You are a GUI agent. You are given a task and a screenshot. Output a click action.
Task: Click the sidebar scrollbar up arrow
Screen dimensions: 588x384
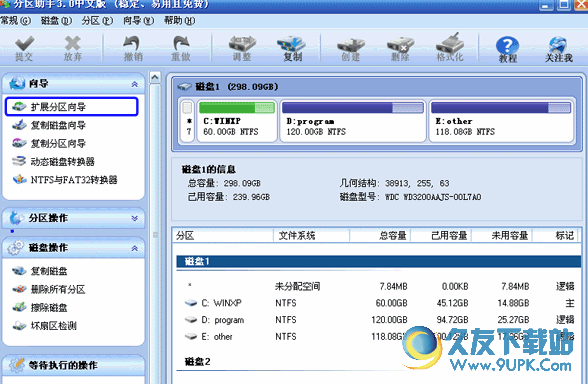(x=155, y=78)
